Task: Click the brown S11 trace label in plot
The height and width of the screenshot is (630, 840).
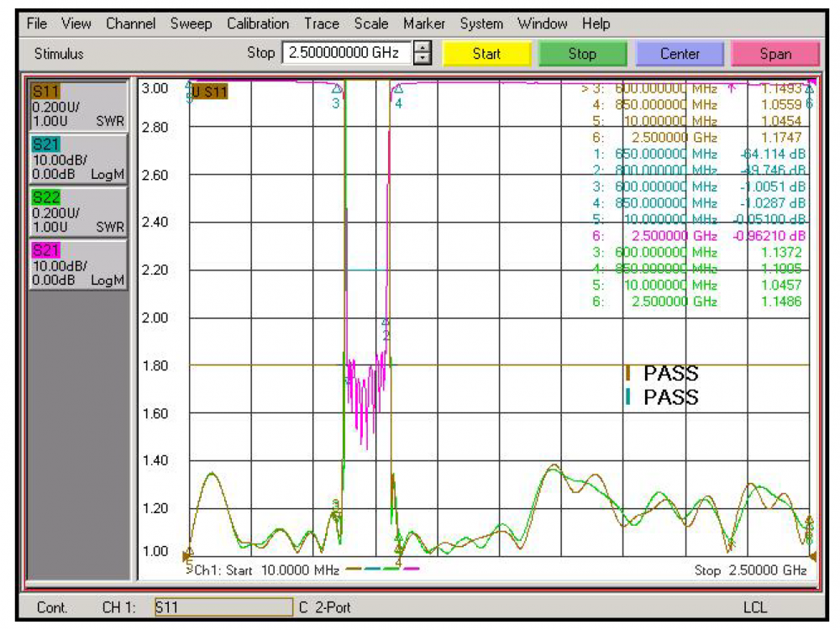Action: click(x=208, y=92)
